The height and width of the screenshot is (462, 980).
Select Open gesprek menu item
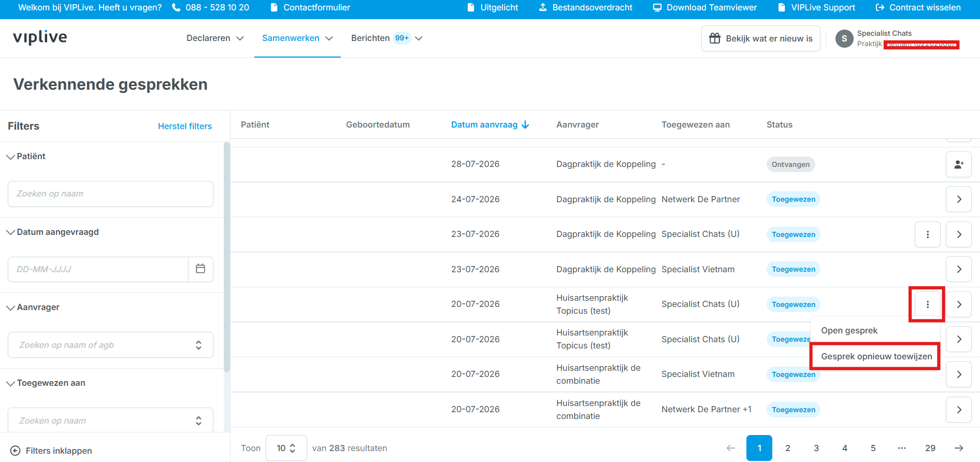[875, 330]
